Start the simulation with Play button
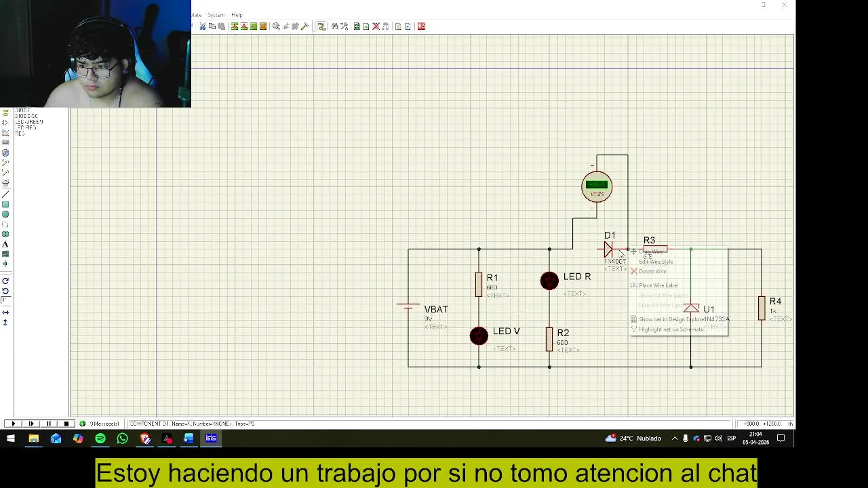868x488 pixels. [13, 424]
